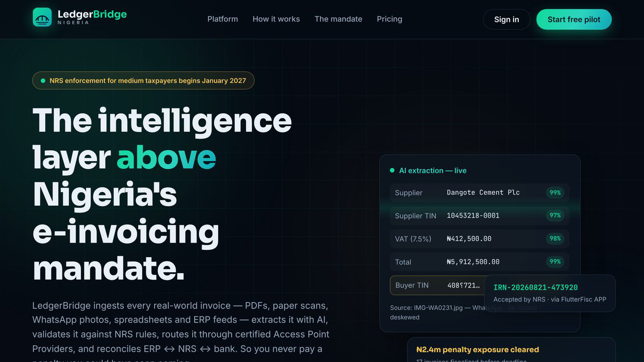Click the 99% badge on Total row
Image resolution: width=644 pixels, height=362 pixels.
click(555, 261)
